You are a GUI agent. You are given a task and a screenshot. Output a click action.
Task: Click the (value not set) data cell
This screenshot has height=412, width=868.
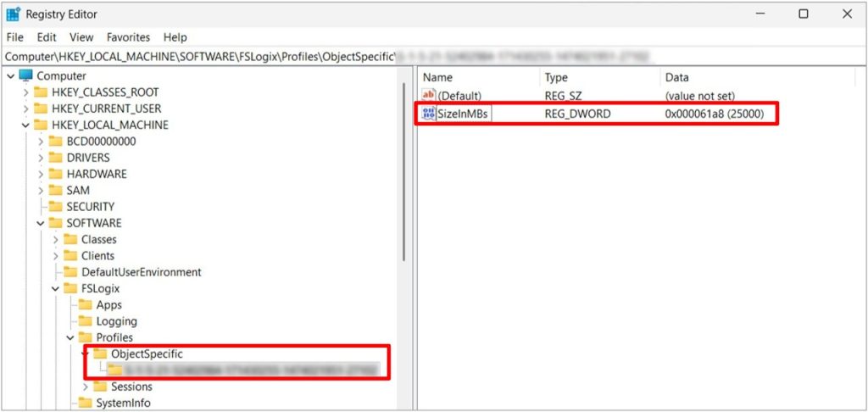(700, 96)
